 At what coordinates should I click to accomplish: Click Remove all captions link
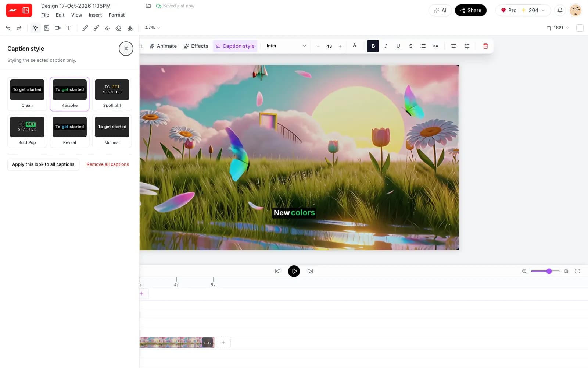coord(108,164)
